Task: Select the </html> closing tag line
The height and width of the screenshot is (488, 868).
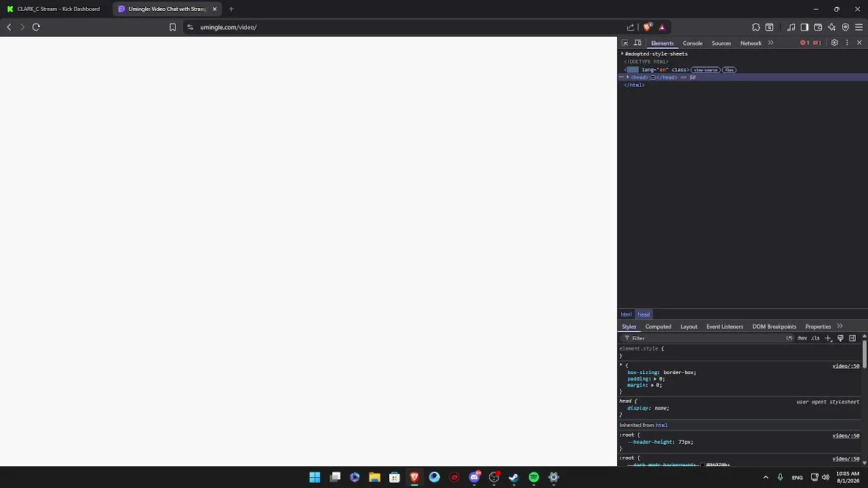Action: 634,85
